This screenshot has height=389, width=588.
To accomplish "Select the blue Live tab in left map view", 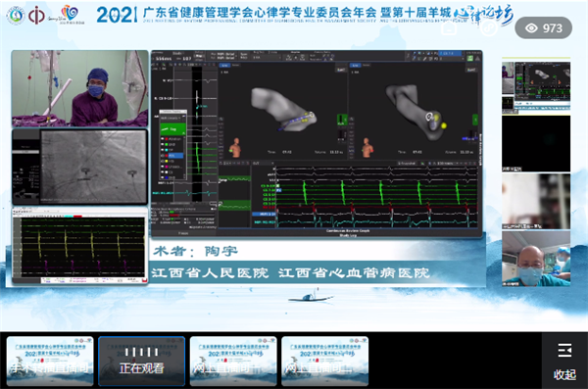I will point(224,66).
